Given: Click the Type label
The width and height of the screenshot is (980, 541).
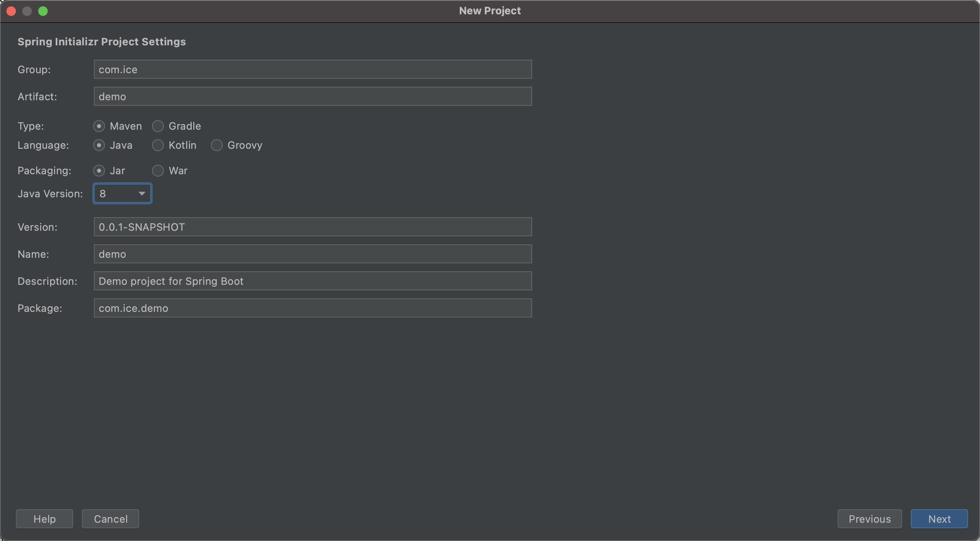Looking at the screenshot, I should click(x=31, y=126).
